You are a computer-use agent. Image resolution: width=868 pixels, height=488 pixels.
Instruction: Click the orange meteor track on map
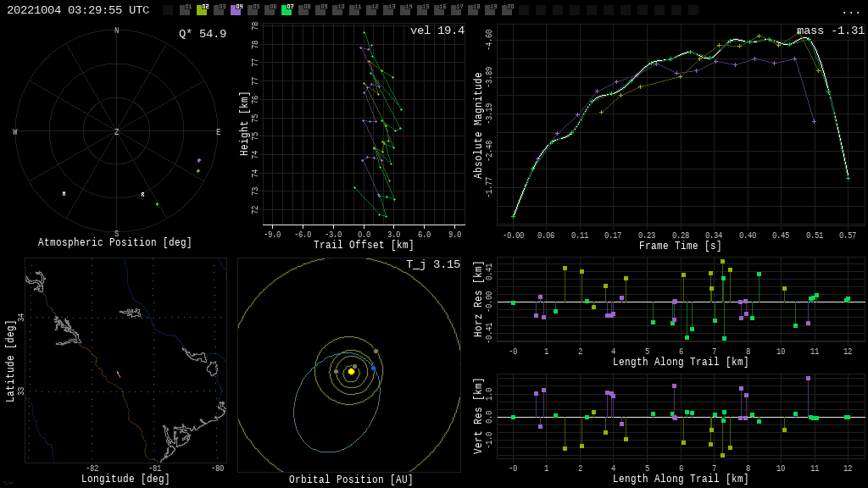[x=118, y=374]
